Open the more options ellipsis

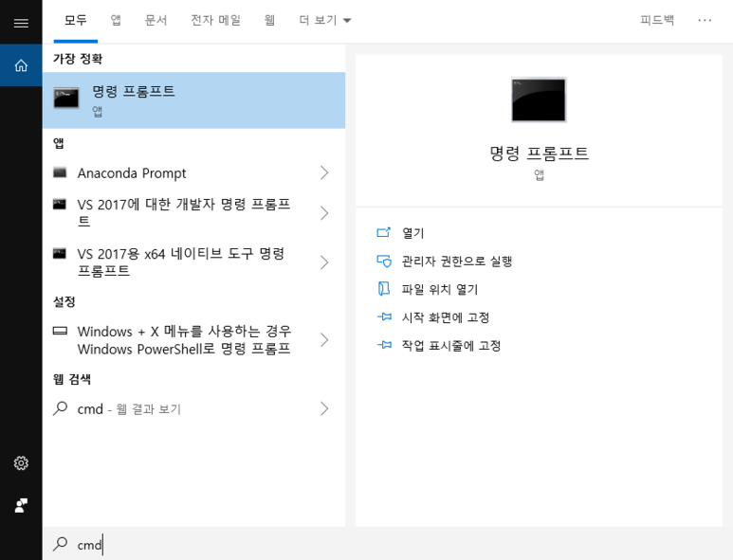(x=705, y=20)
